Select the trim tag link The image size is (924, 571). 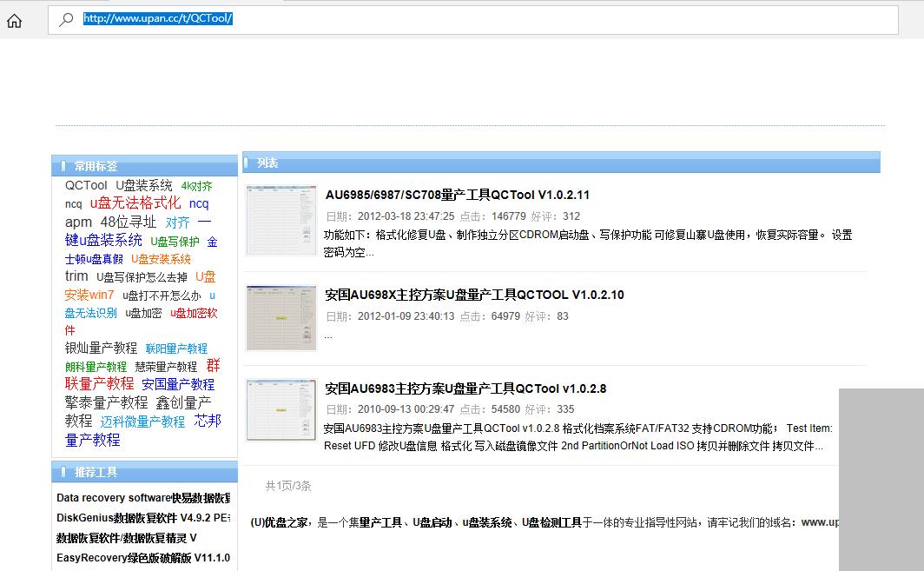point(76,276)
